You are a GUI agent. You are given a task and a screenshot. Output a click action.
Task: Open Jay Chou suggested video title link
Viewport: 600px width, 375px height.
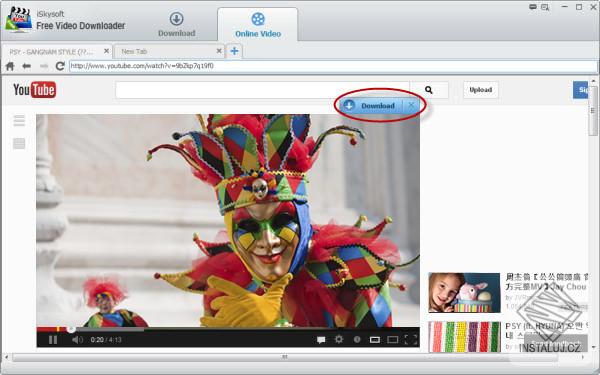[x=546, y=282]
